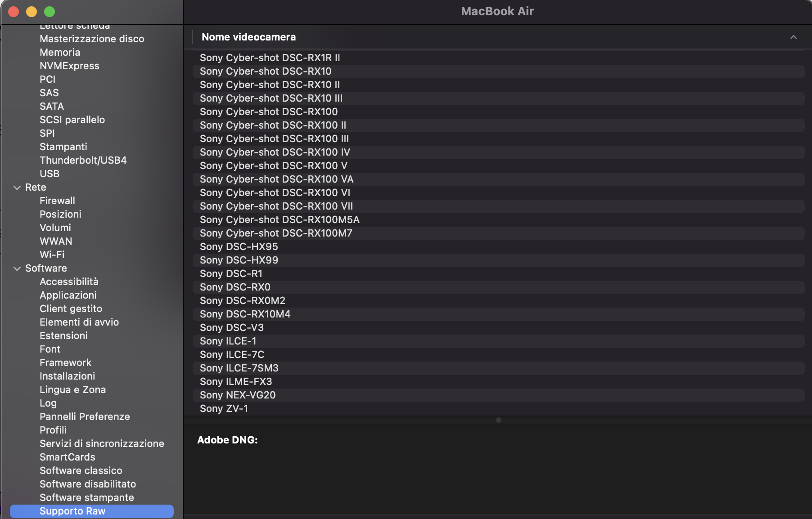
Task: Select the Sony ILCE-1 row
Action: pos(498,341)
